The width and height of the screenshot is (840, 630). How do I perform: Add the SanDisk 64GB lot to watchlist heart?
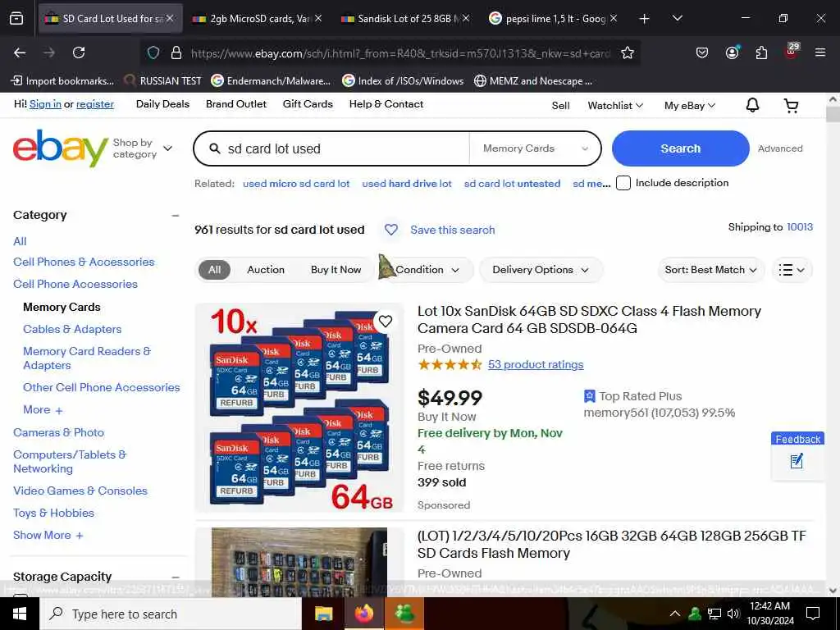(386, 321)
